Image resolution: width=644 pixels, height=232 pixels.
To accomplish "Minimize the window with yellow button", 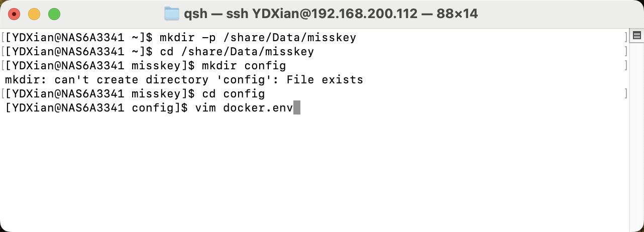I will click(x=34, y=14).
